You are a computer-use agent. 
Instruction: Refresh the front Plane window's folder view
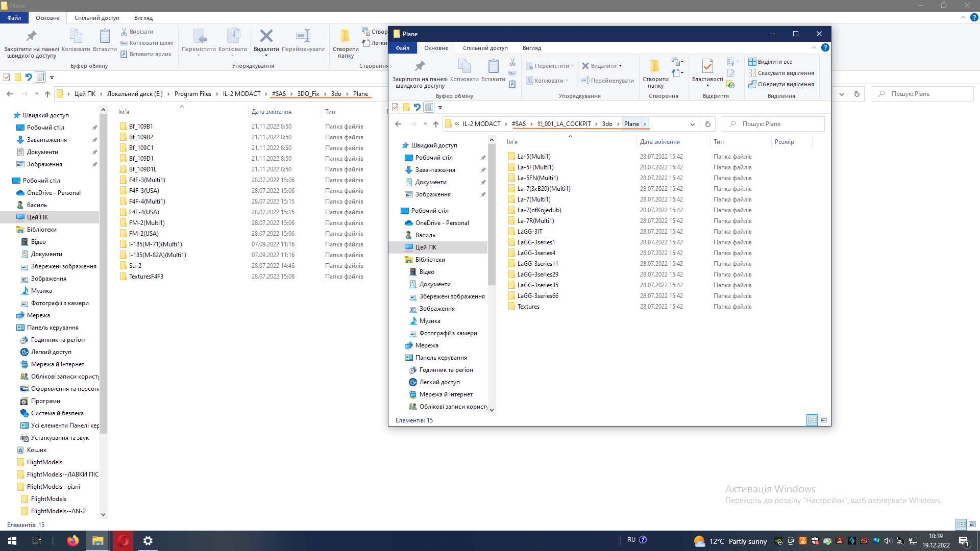tap(707, 124)
